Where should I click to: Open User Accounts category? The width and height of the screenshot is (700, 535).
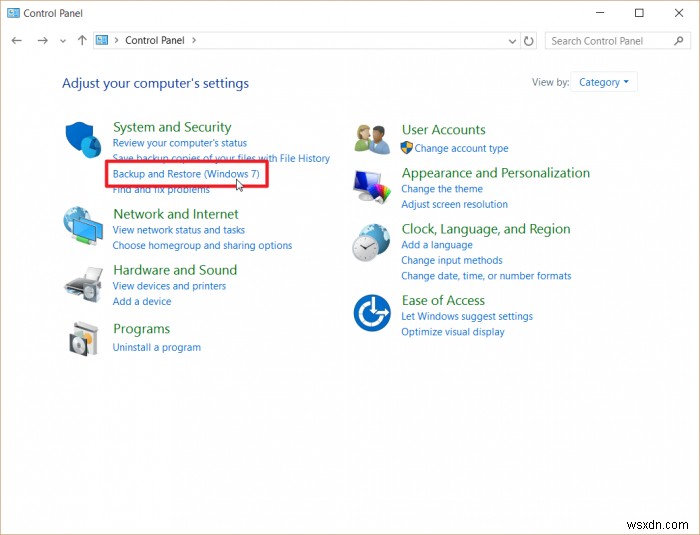click(443, 130)
